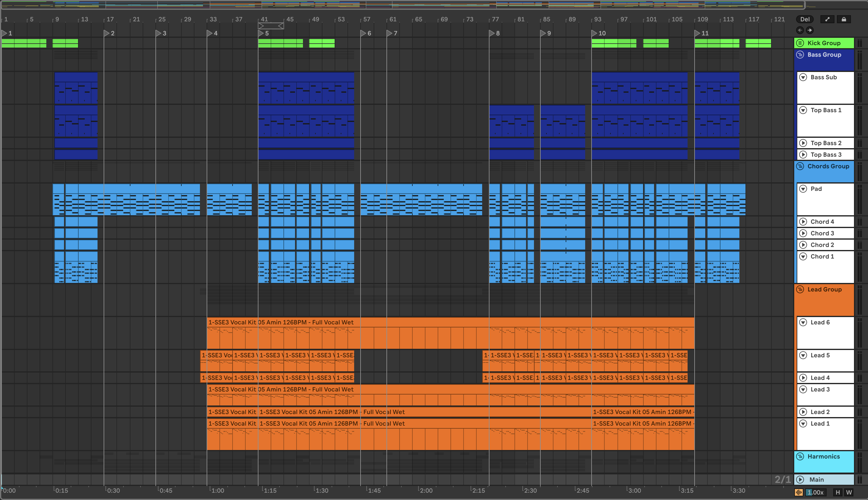Jump to previous locator arrow

(800, 30)
